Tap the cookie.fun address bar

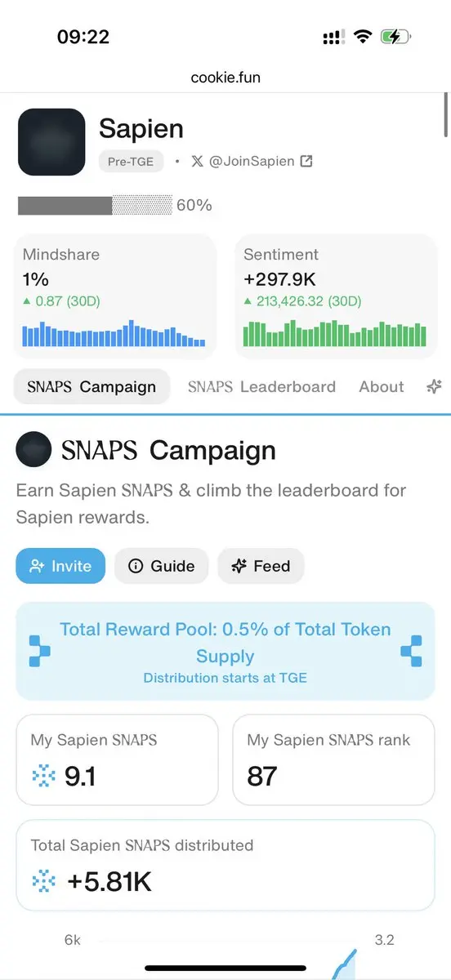[225, 78]
